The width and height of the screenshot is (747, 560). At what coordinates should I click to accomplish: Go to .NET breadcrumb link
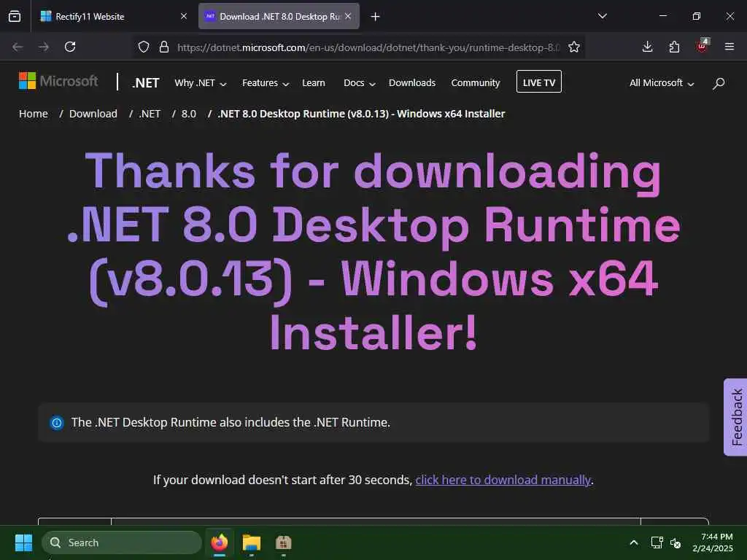click(150, 114)
